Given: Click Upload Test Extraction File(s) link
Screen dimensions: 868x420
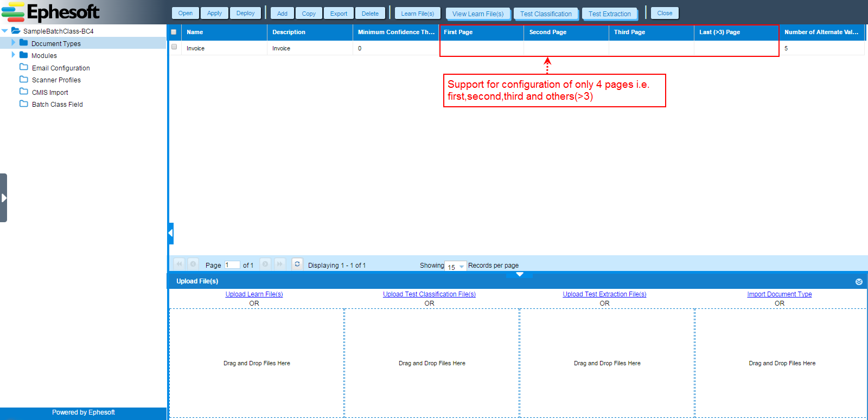Looking at the screenshot, I should [x=604, y=294].
